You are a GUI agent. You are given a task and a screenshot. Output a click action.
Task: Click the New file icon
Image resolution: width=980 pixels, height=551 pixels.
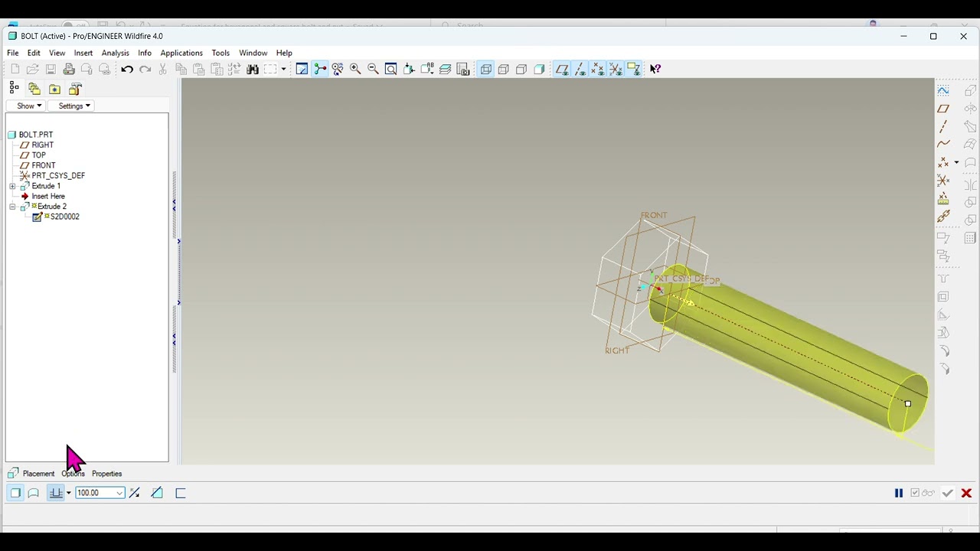[15, 70]
